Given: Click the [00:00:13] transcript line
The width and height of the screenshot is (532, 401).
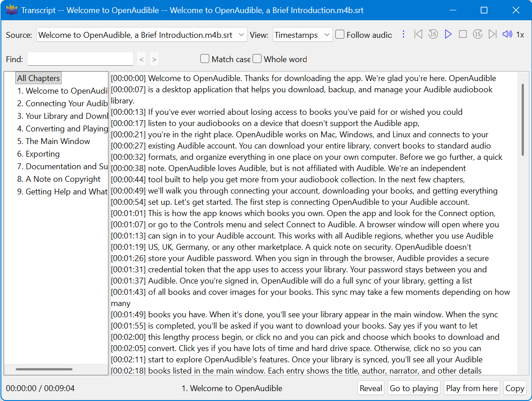Looking at the screenshot, I should [287, 112].
